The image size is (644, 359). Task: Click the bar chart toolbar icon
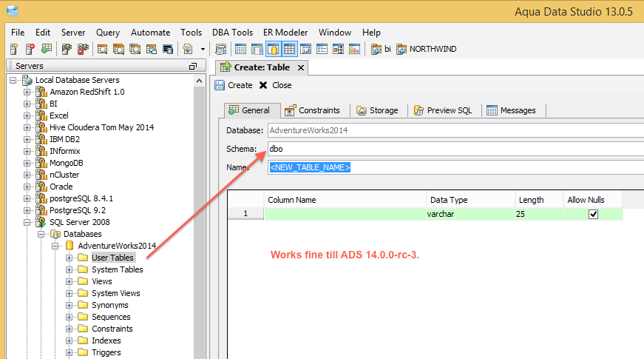(x=354, y=50)
